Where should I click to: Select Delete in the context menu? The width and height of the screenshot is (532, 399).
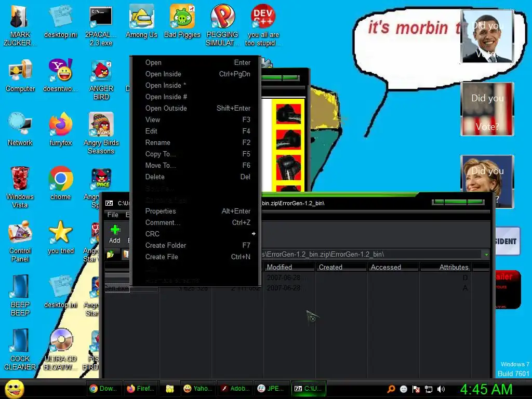pos(198,177)
